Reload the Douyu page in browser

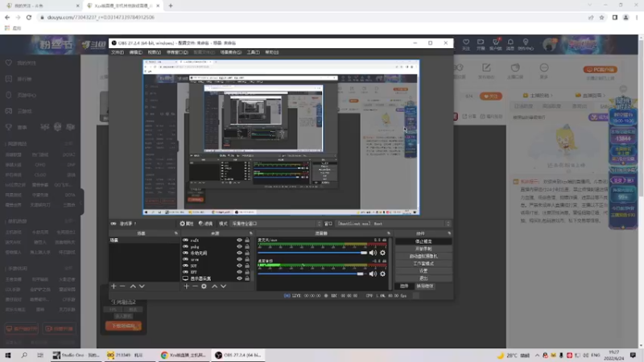(29, 18)
